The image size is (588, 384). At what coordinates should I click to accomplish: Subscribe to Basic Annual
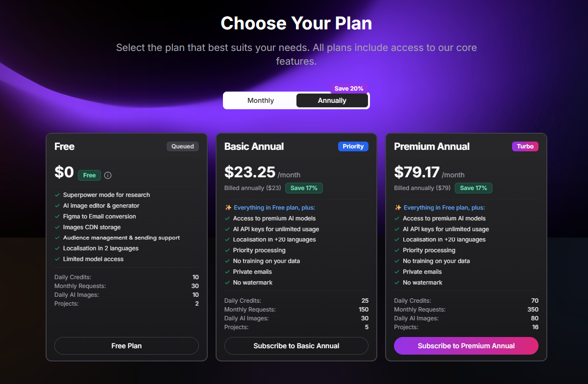pos(296,346)
